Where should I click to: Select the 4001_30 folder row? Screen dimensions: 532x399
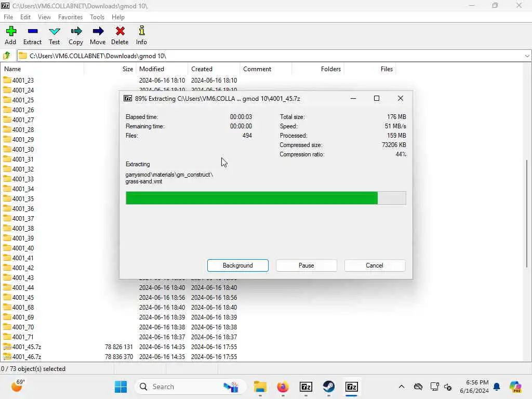(60, 149)
